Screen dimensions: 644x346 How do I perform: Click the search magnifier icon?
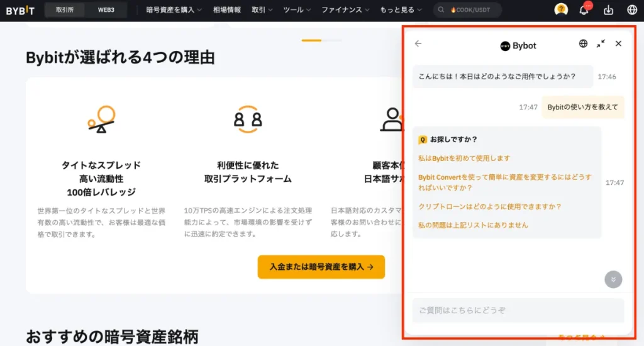click(441, 10)
